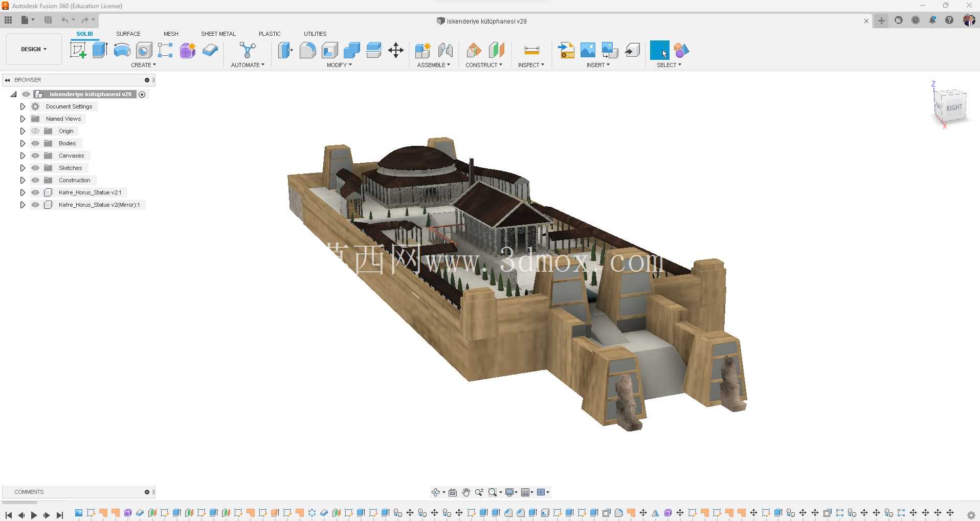Viewport: 980px width, 521px height.
Task: Toggle visibility of Bodies folder
Action: pyautogui.click(x=35, y=143)
